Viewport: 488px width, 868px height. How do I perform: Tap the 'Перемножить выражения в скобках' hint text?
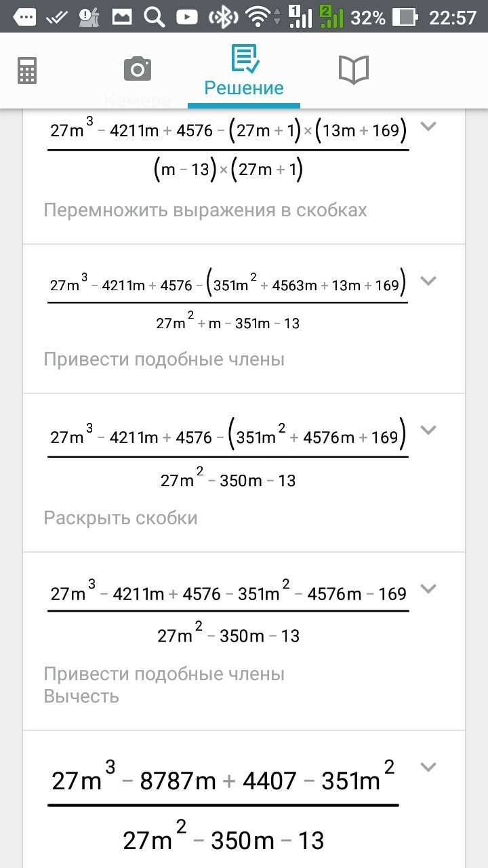point(205,210)
